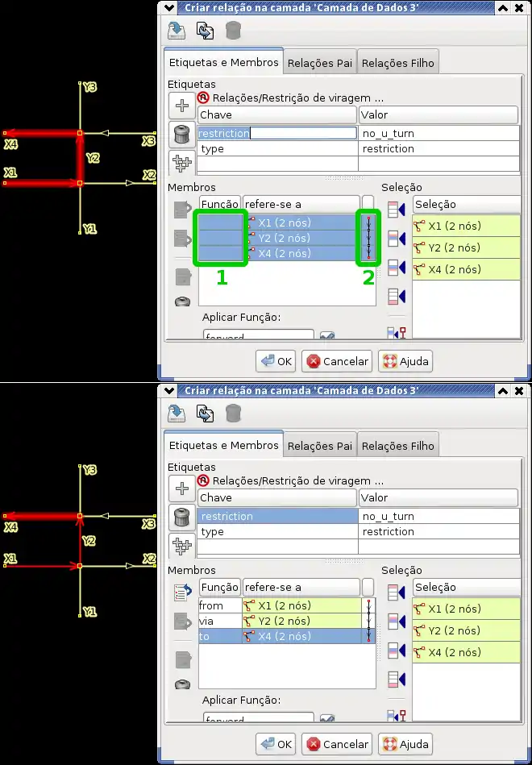Click the presets puzzle icon in upper dialog
532x765 pixels.
pyautogui.click(x=182, y=162)
